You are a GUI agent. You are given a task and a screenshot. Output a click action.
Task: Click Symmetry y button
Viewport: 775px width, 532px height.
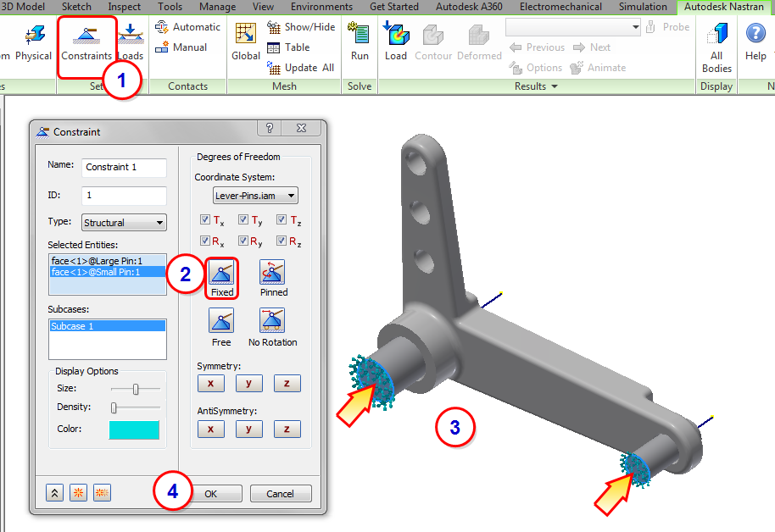pyautogui.click(x=248, y=383)
